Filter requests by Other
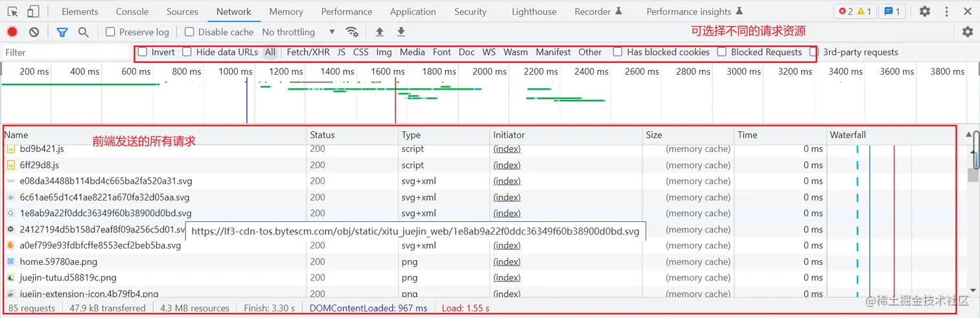This screenshot has width=980, height=318. click(590, 52)
